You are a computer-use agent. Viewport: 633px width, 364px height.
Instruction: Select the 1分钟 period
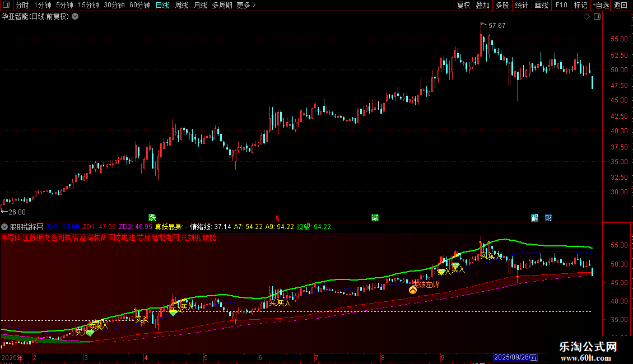(x=43, y=5)
